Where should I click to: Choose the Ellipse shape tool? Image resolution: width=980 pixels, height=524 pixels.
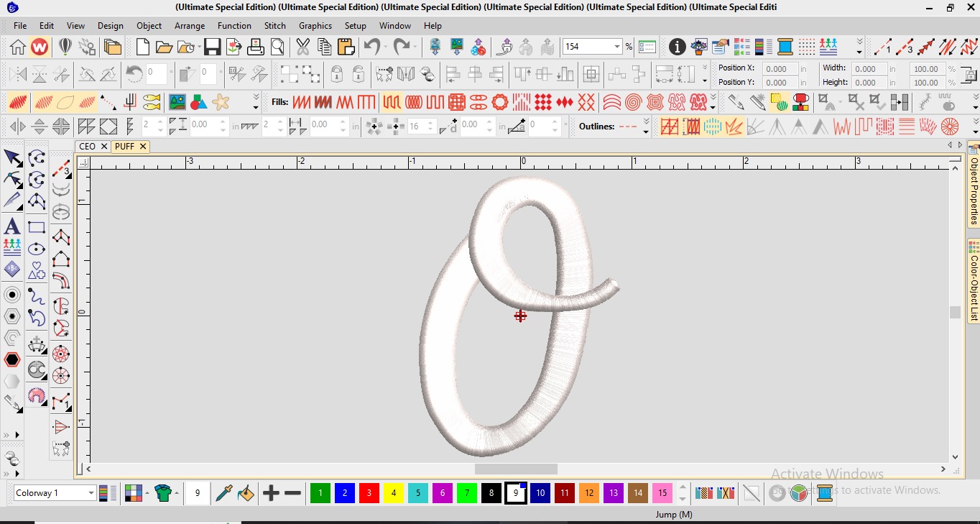point(37,249)
